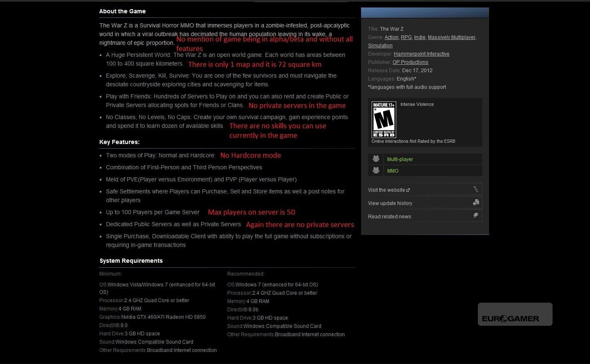Click the Play with Friends bullet
Screen dimensions: 590x364
[x=227, y=101]
